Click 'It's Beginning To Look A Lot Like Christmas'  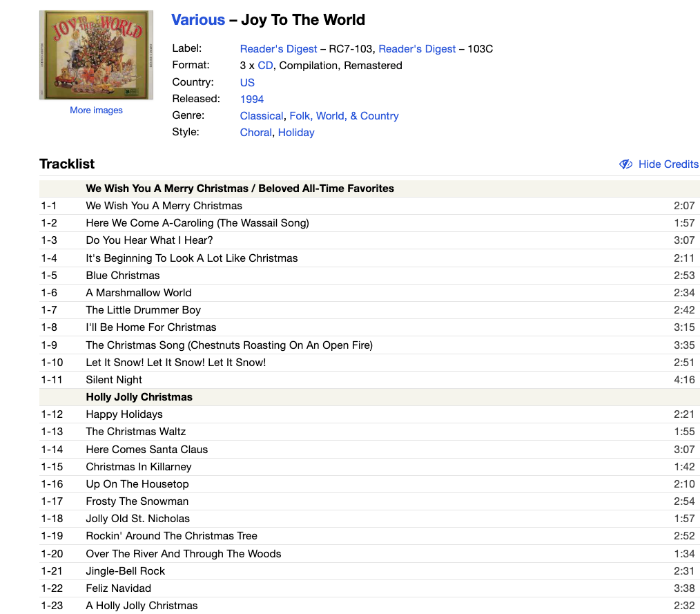point(191,258)
